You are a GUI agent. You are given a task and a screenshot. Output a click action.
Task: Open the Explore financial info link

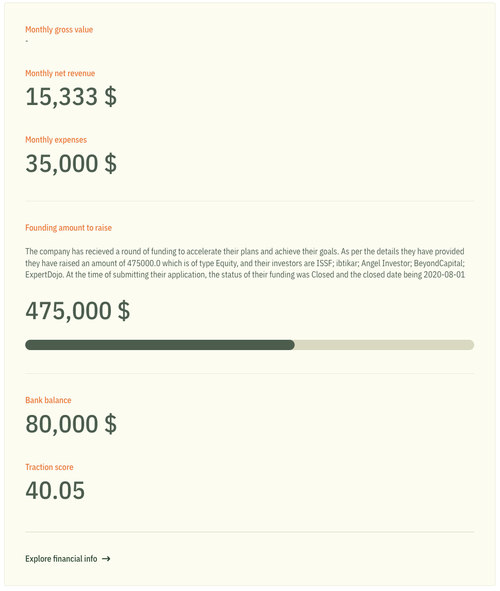(x=68, y=559)
